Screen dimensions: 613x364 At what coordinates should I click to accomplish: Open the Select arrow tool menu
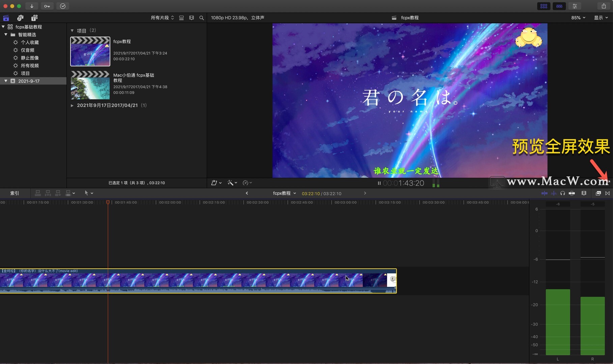coord(89,193)
